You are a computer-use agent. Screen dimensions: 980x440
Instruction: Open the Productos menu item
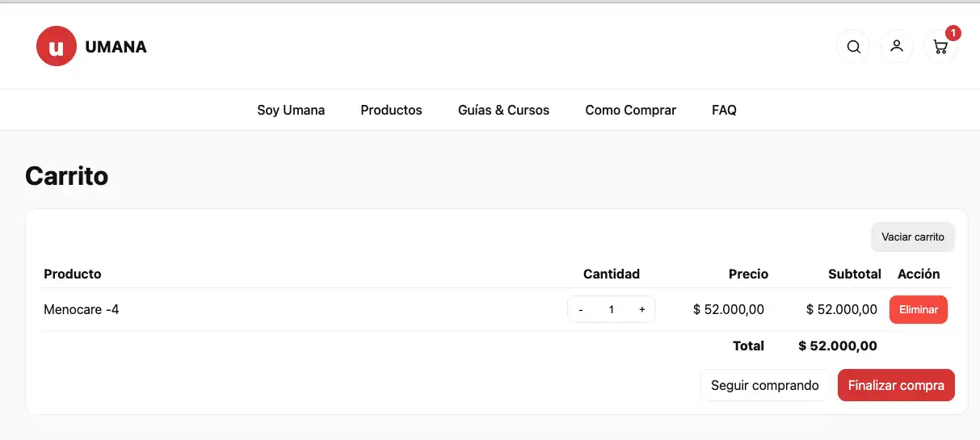pos(391,110)
